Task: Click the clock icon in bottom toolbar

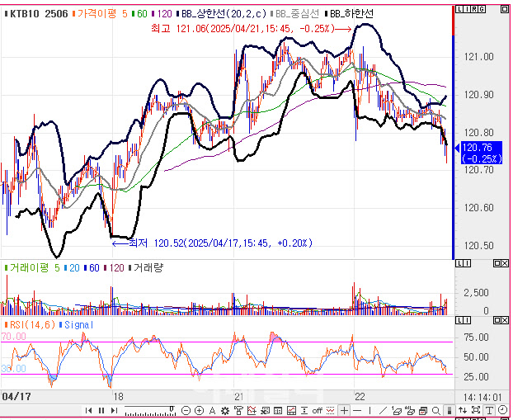Action: coord(502,410)
